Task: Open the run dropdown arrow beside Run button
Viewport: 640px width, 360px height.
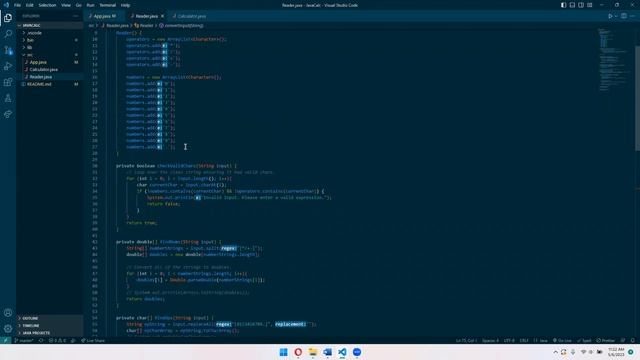Action: click(x=616, y=16)
